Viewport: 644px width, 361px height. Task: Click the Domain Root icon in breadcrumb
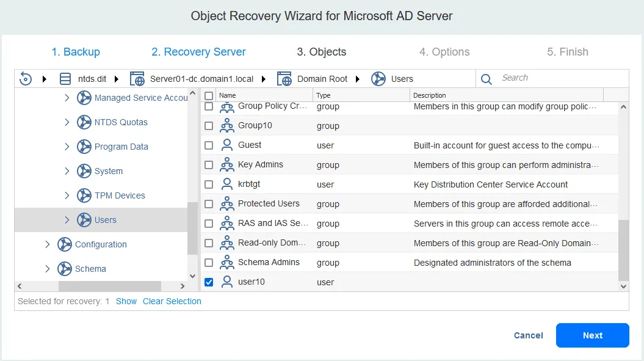(284, 79)
